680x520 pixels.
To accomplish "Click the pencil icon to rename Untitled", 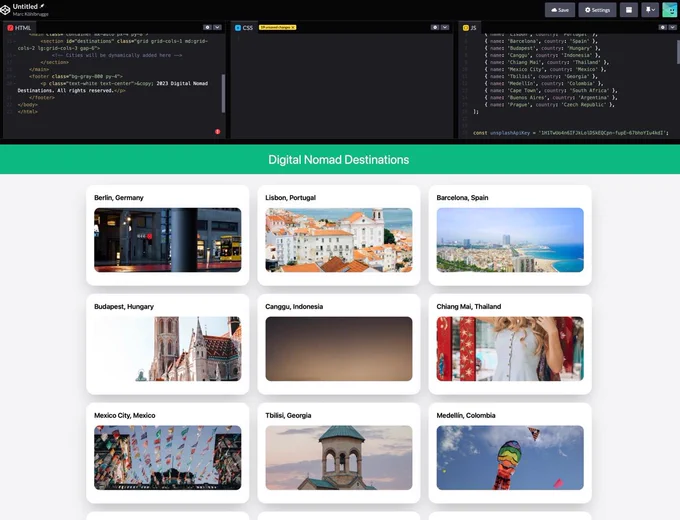I will coord(42,6).
